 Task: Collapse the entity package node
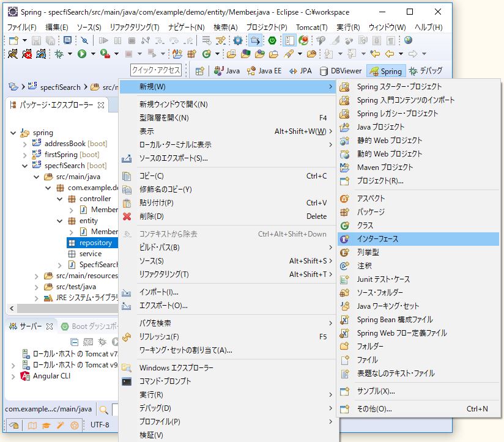coord(59,221)
